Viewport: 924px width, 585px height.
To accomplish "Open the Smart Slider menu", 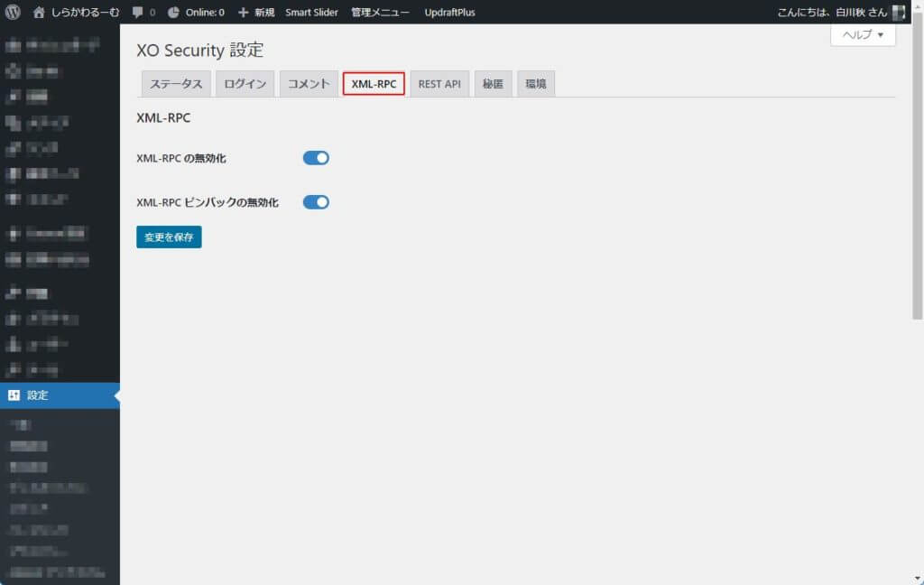I will [x=311, y=13].
